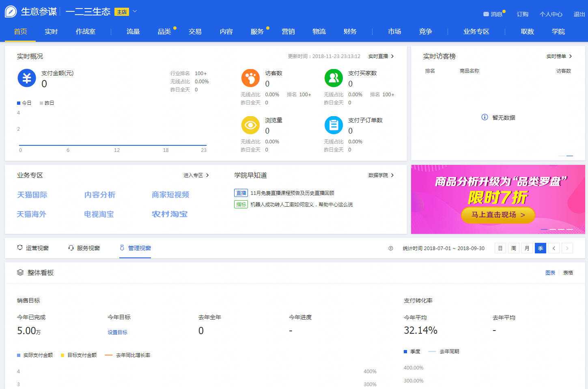
Task: Click the 生意参谋 compass logo icon
Action: point(11,11)
